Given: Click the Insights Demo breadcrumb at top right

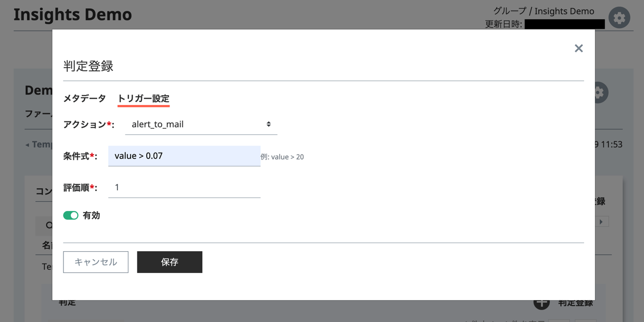Looking at the screenshot, I should click(x=564, y=11).
